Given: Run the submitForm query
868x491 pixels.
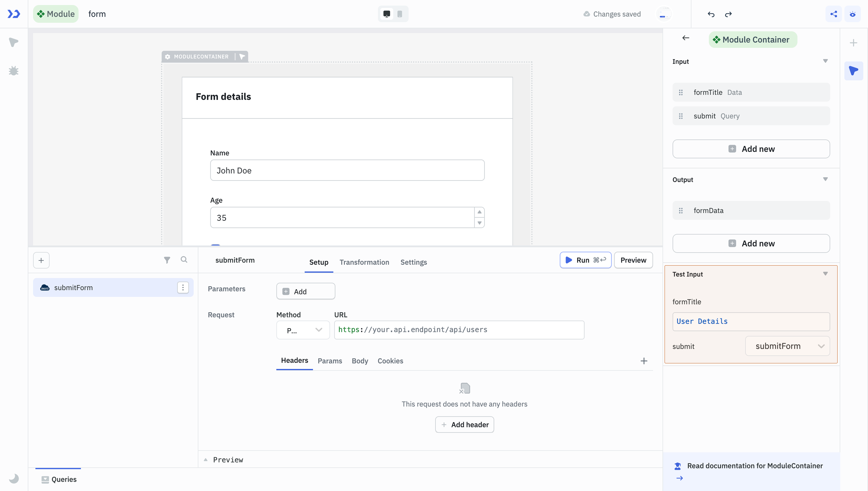Looking at the screenshot, I should point(585,260).
